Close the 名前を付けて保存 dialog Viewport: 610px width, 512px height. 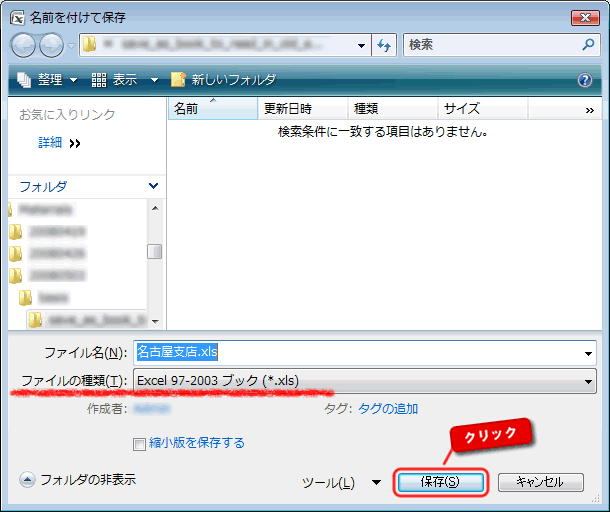[x=585, y=18]
